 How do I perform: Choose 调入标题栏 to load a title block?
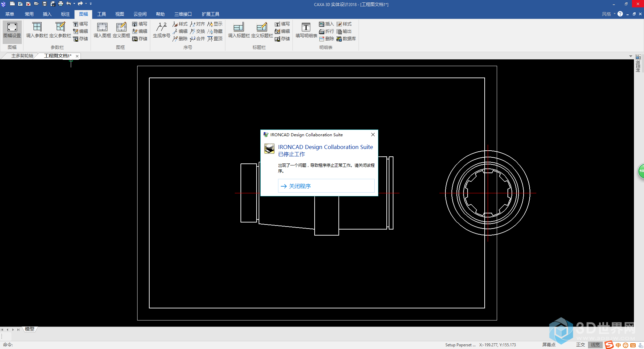[239, 31]
